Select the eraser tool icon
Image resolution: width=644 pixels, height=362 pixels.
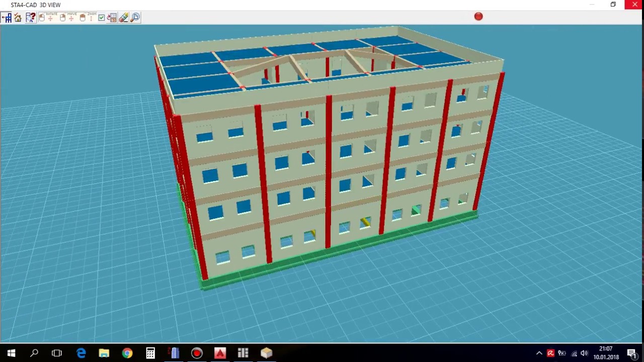pyautogui.click(x=123, y=18)
